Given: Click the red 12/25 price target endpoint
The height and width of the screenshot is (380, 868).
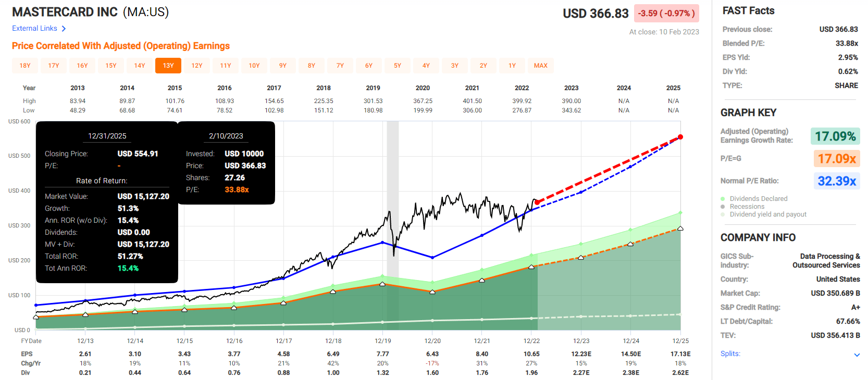Looking at the screenshot, I should point(680,137).
